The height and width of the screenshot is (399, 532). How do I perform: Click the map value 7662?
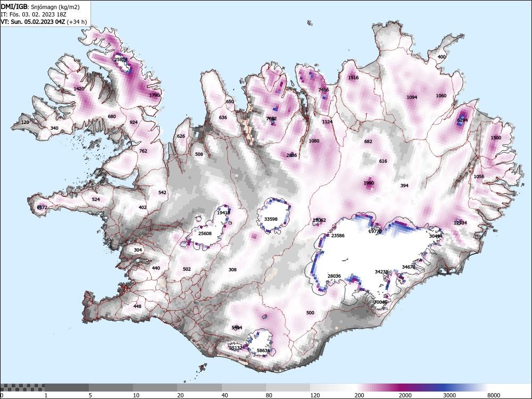[x=271, y=119]
